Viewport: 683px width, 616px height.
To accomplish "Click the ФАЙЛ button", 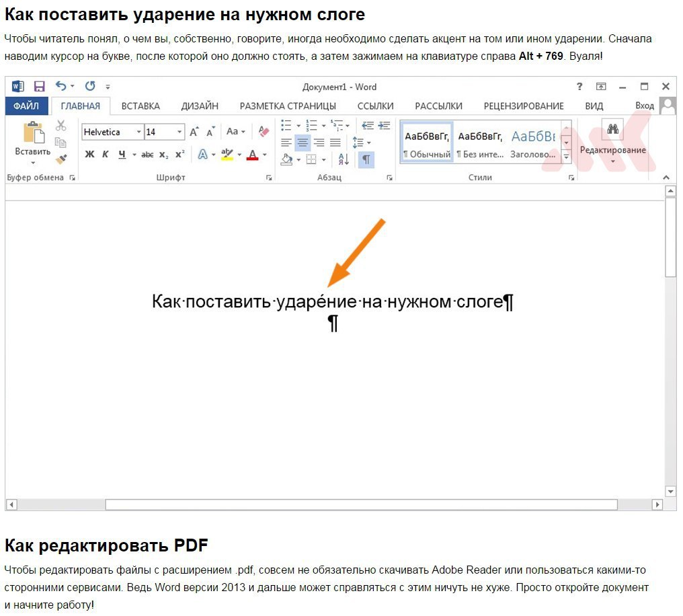I will click(x=26, y=106).
